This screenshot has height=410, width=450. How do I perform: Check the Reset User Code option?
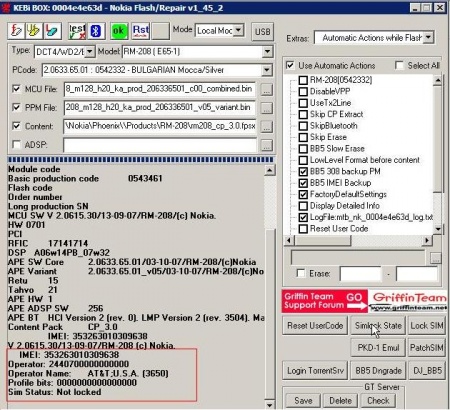303,229
